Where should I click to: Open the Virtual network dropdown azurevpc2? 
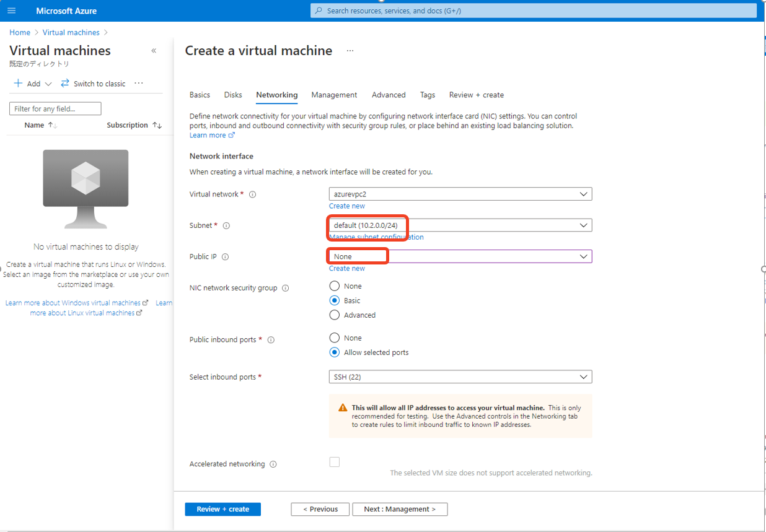(x=460, y=194)
